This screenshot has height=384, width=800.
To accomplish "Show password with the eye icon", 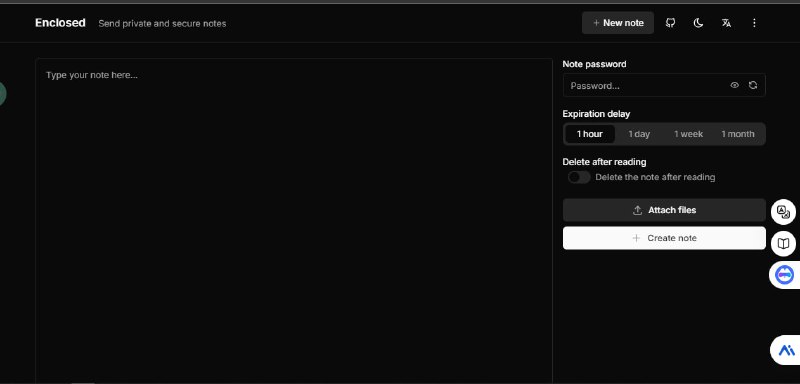I will pos(734,86).
